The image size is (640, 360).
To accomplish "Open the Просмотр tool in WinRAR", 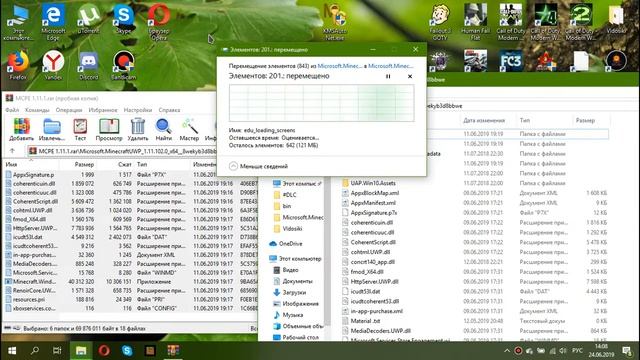I will (109, 129).
